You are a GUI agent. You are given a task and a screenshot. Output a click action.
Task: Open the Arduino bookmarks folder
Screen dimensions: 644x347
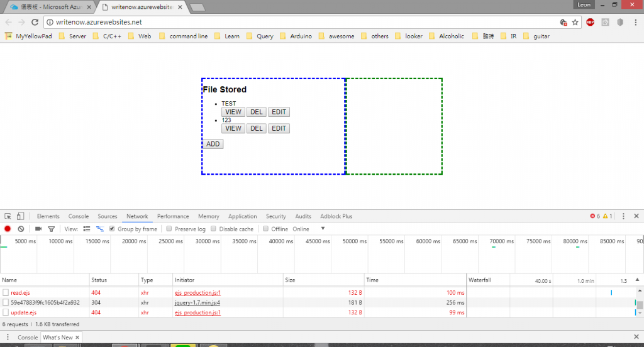(x=296, y=36)
